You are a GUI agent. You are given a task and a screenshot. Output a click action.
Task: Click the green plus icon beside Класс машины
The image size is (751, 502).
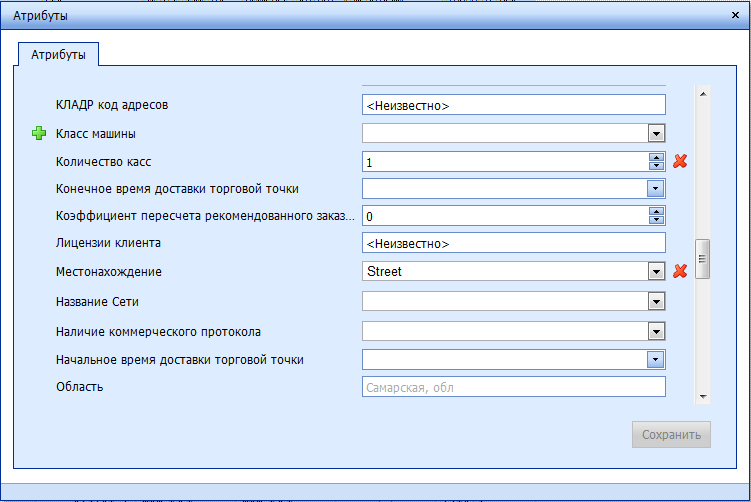tap(39, 133)
